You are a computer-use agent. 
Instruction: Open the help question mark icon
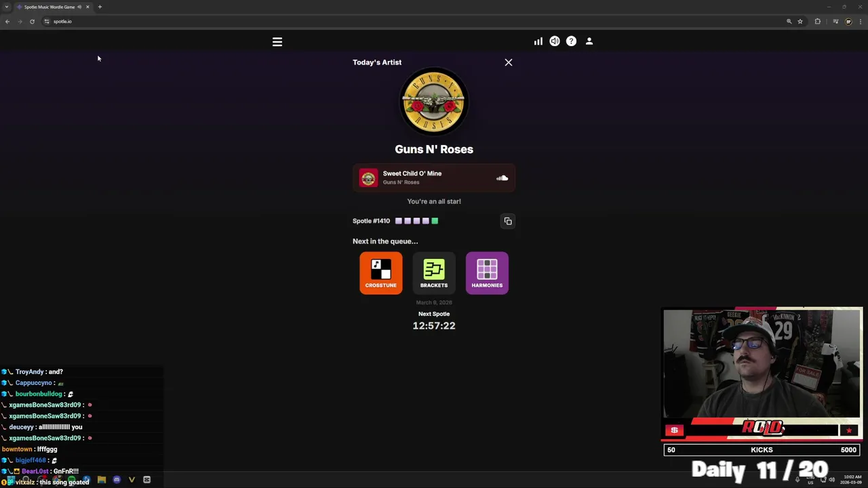point(572,41)
